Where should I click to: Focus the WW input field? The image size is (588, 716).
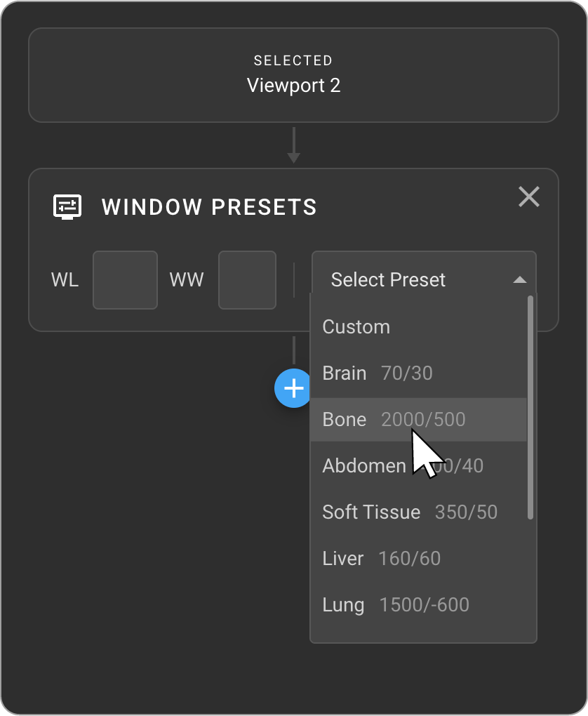(247, 280)
